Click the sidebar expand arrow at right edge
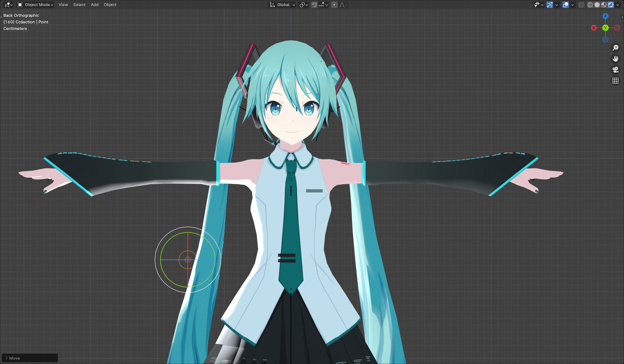This screenshot has width=624, height=364. click(622, 17)
